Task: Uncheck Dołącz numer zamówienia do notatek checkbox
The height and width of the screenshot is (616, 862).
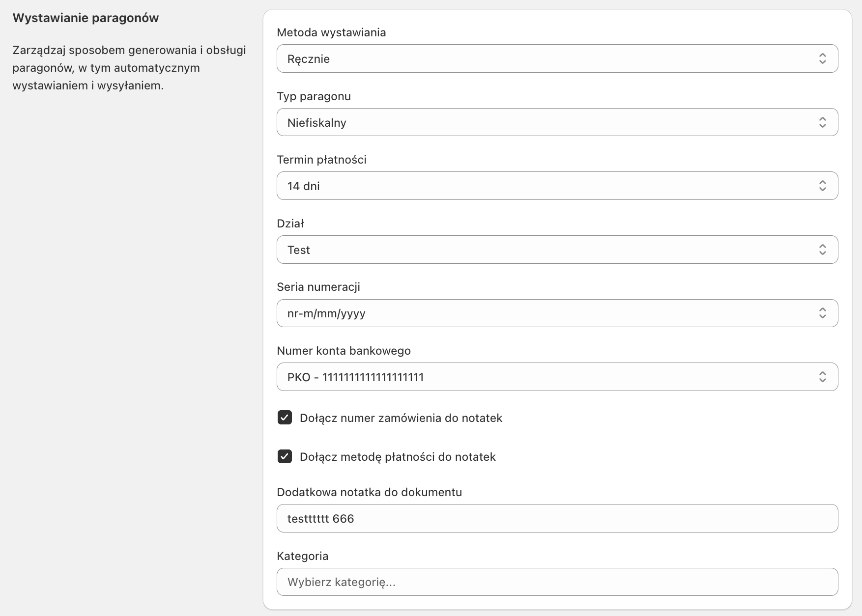Action: pyautogui.click(x=285, y=418)
